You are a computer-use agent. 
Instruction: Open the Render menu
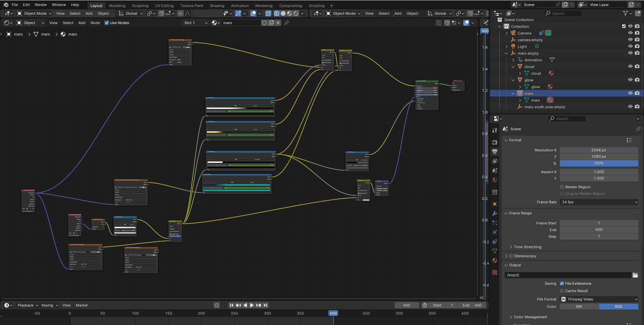coord(41,5)
